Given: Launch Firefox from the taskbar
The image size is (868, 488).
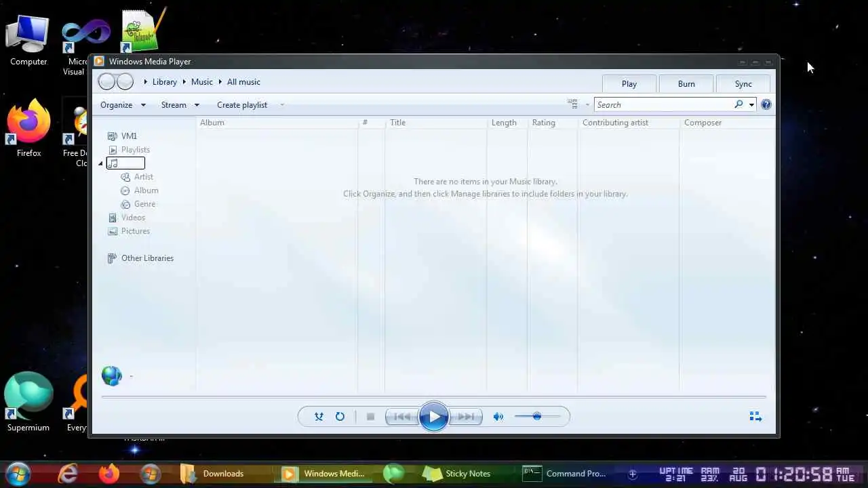Looking at the screenshot, I should point(108,473).
